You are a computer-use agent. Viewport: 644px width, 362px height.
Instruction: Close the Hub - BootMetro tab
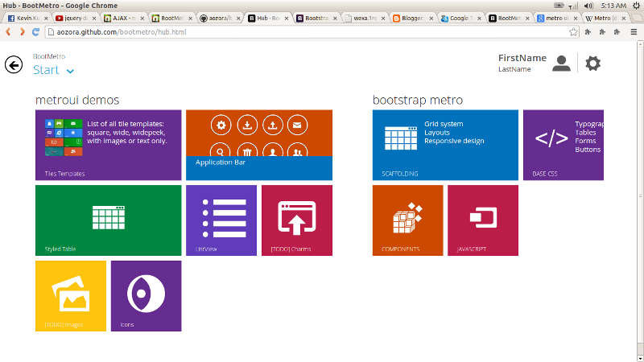287,19
